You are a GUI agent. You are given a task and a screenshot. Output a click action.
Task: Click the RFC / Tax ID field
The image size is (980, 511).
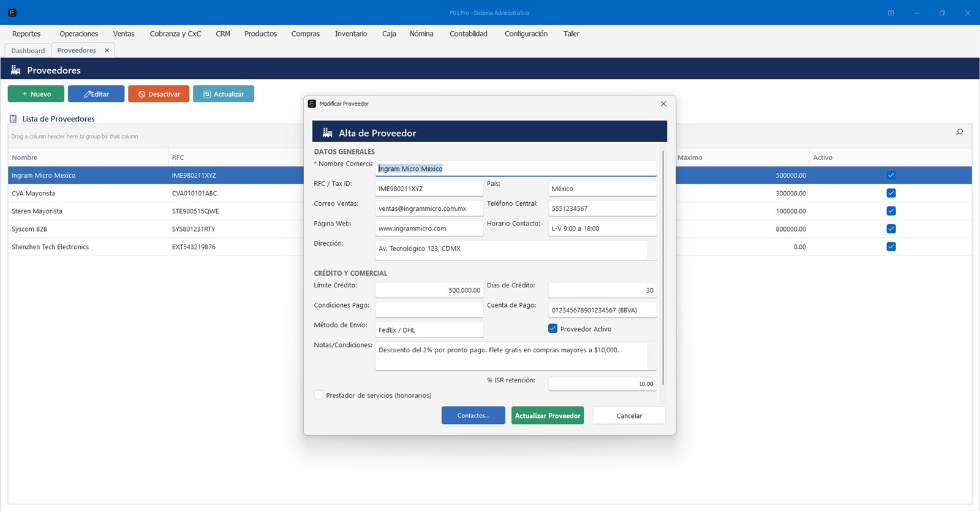pos(429,189)
